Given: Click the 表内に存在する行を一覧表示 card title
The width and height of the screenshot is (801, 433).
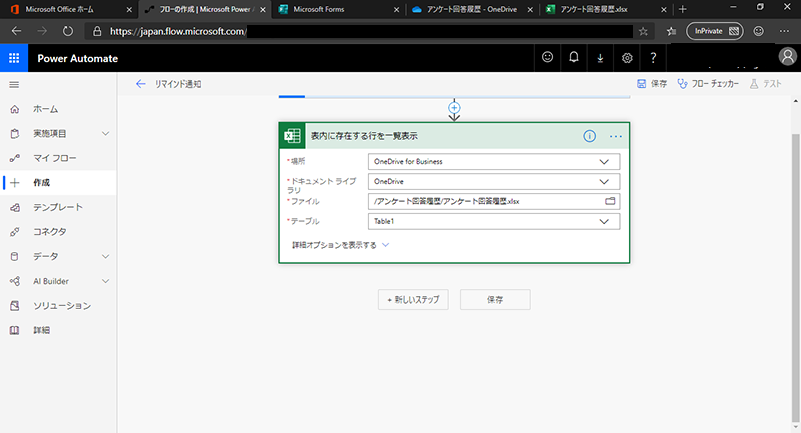Looking at the screenshot, I should [364, 136].
